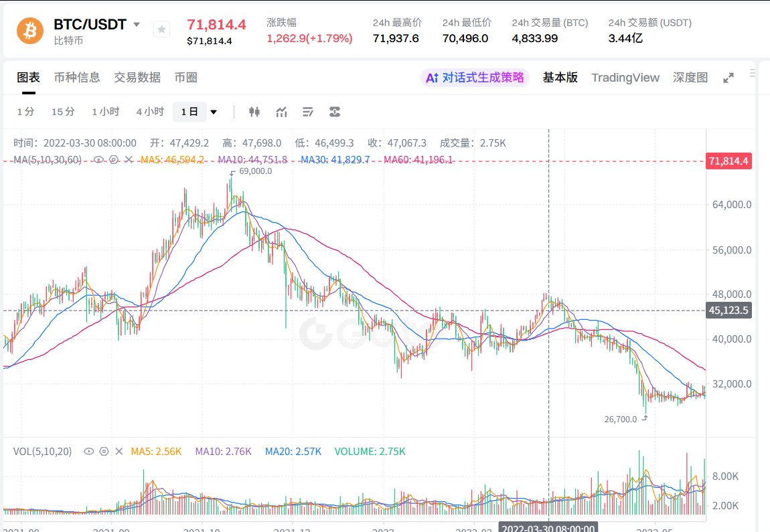
Task: Click the AI 对话式生成策略 button
Action: 475,78
